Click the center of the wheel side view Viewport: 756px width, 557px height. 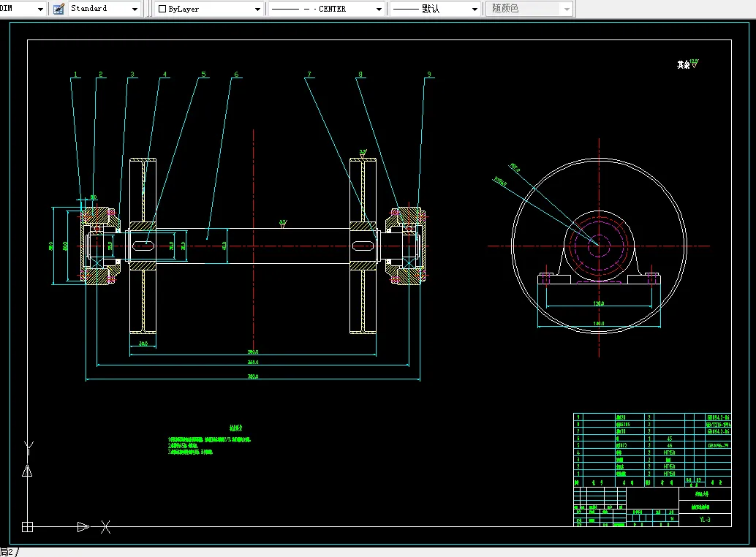(599, 246)
